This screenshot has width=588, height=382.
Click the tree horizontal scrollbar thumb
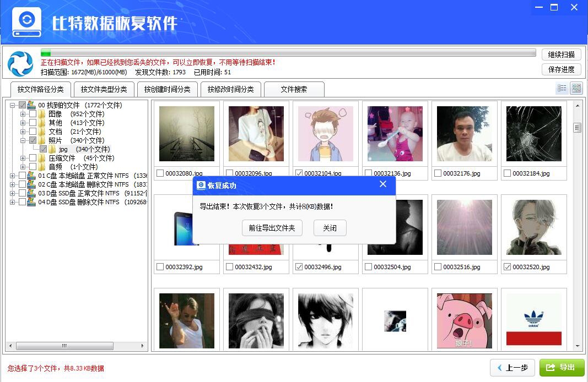[64, 346]
